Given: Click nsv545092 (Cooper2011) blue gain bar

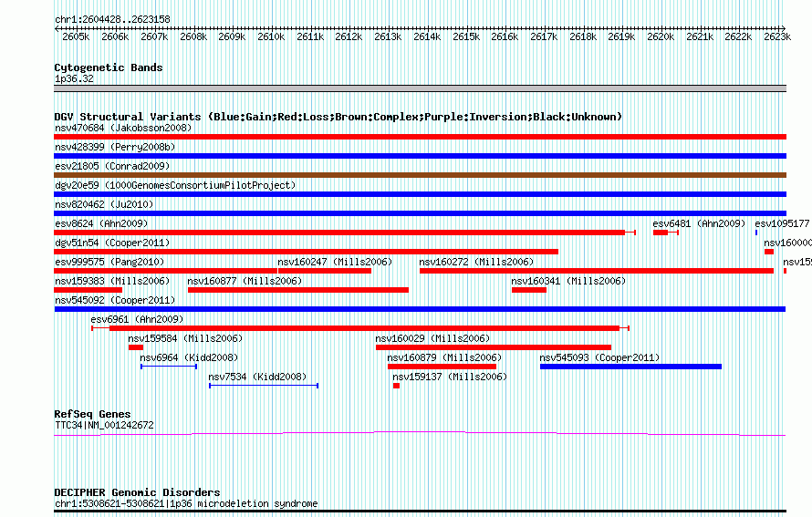Looking at the screenshot, I should coord(420,309).
